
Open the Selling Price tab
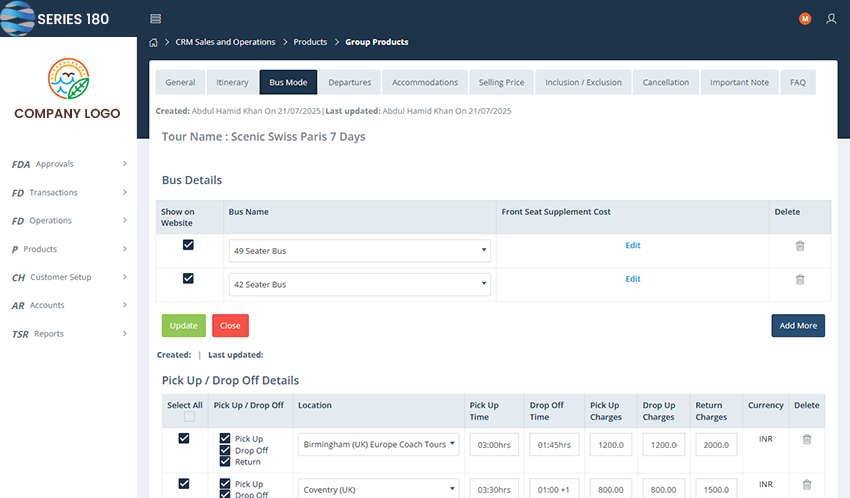coord(501,82)
